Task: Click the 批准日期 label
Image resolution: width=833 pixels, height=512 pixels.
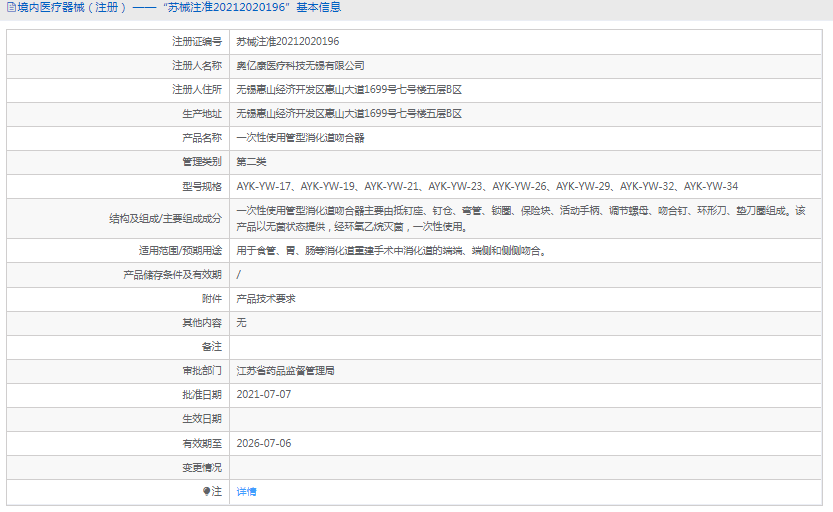Action: click(x=202, y=395)
